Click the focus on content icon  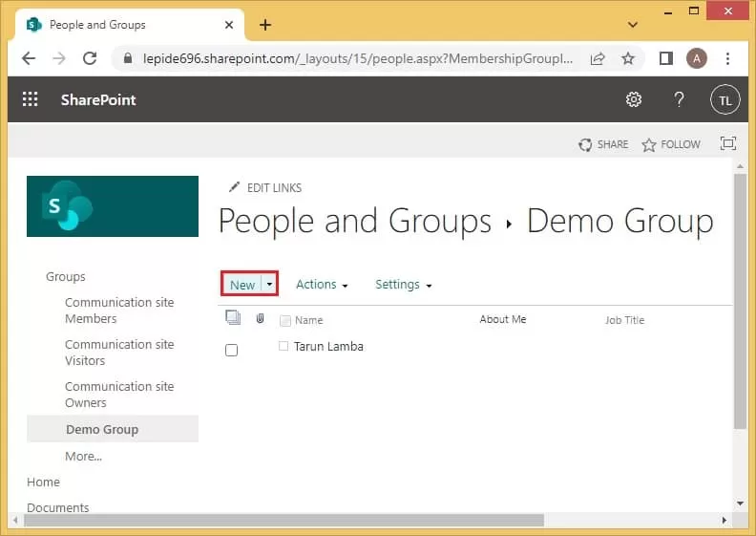click(728, 144)
